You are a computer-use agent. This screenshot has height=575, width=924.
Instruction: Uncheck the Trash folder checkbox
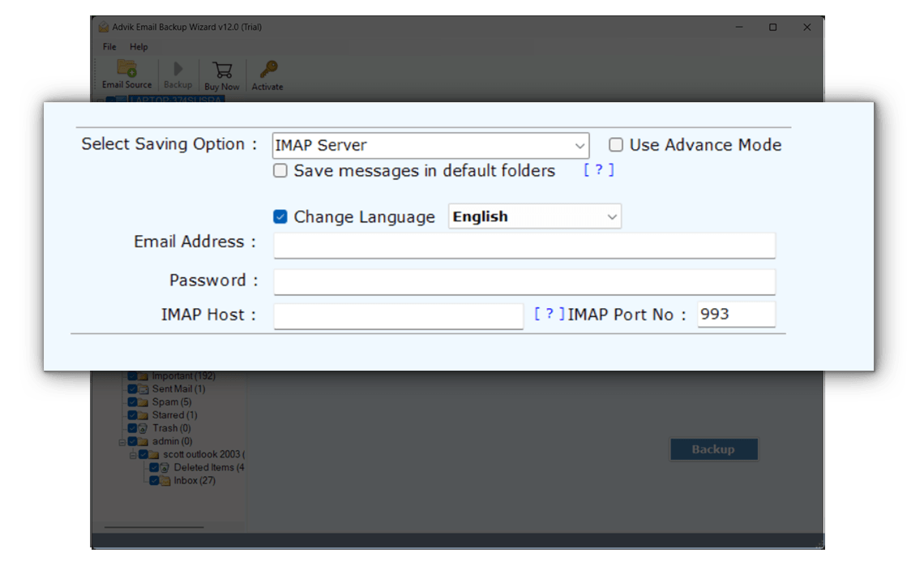coord(133,428)
